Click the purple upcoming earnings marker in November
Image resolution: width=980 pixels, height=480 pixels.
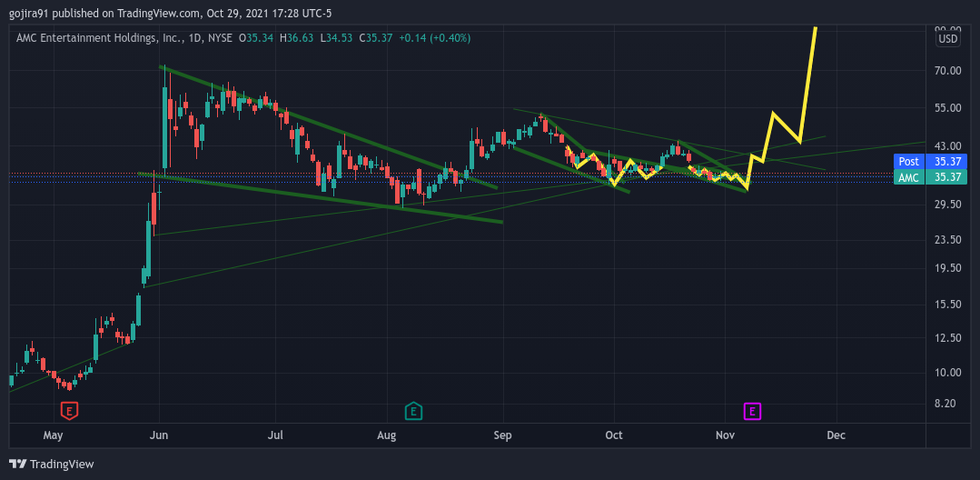tap(752, 411)
